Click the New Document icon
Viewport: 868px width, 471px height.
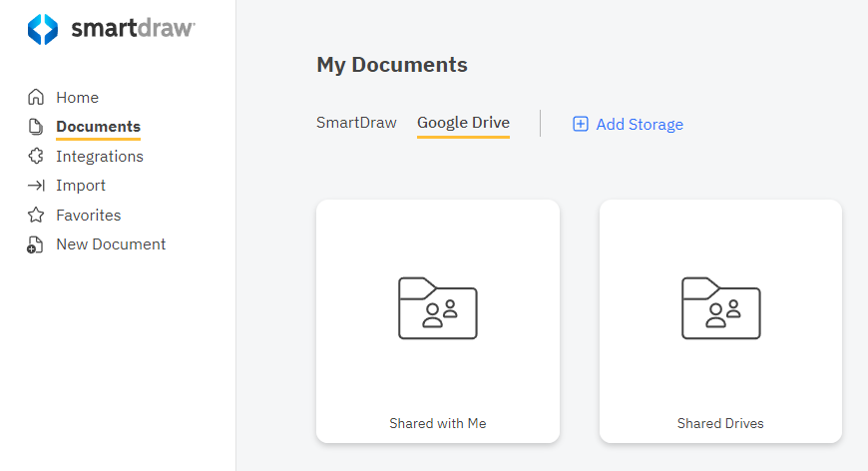click(36, 244)
